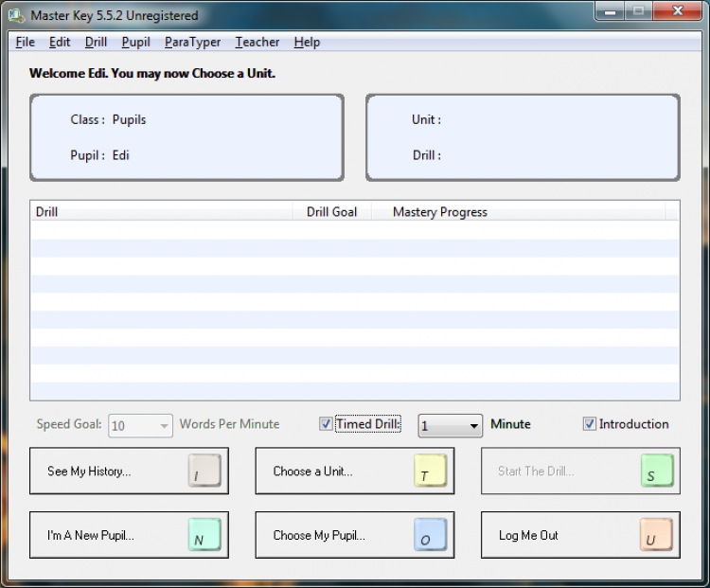Click the Drill: label in the Unit panel
This screenshot has width=710, height=588.
coord(427,155)
